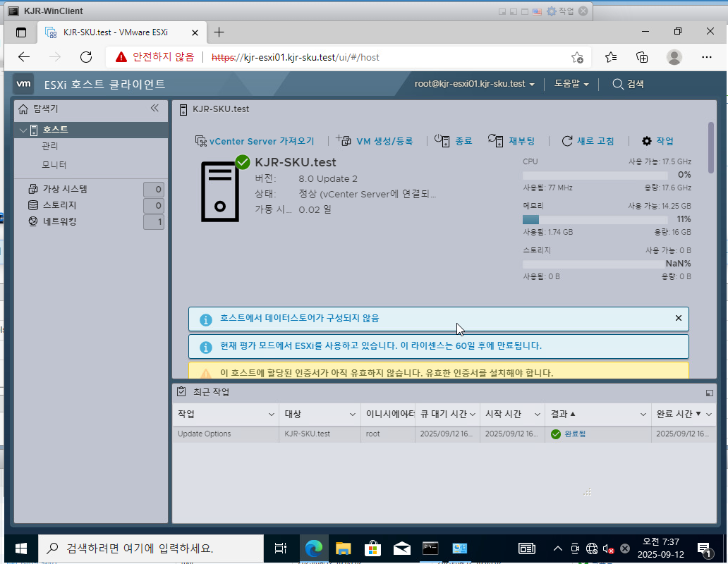
Task: Open Microsoft Edge from taskbar
Action: (x=314, y=548)
